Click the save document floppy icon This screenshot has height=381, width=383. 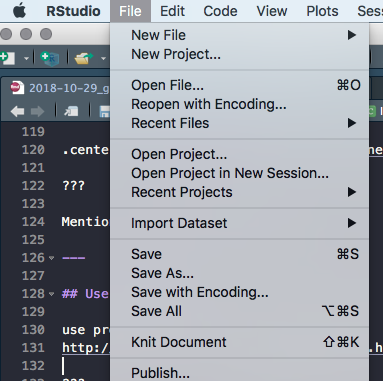coord(105,111)
